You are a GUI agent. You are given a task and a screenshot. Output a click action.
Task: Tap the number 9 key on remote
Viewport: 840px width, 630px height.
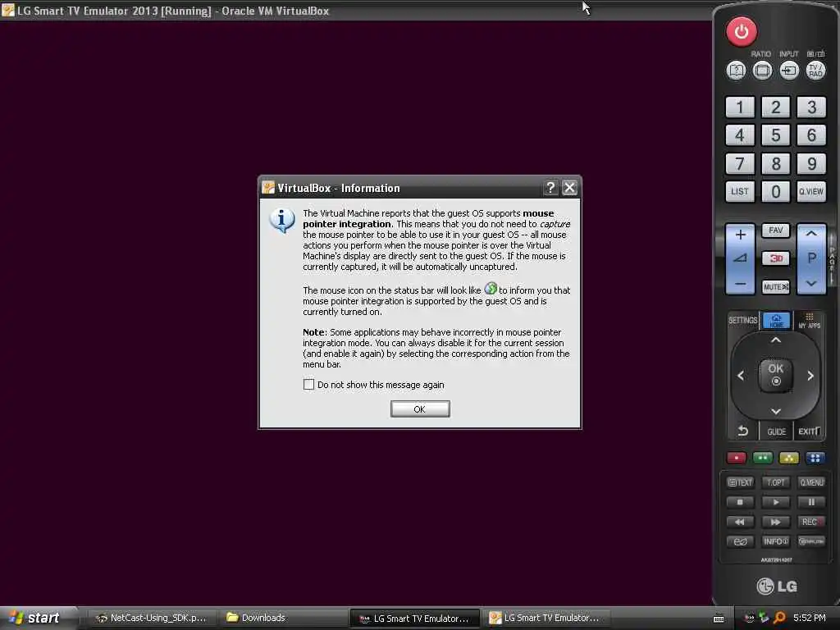tap(811, 163)
